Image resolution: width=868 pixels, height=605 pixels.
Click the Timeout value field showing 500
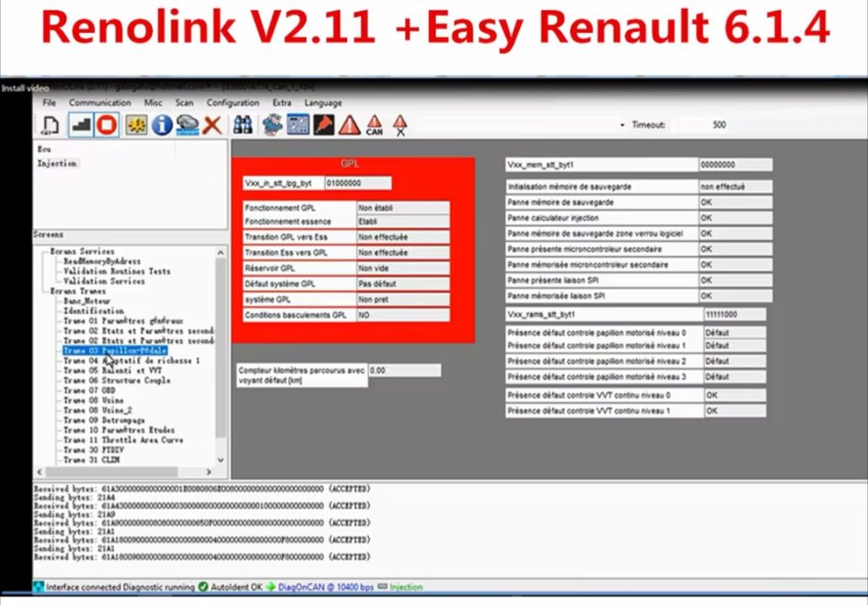click(x=719, y=125)
